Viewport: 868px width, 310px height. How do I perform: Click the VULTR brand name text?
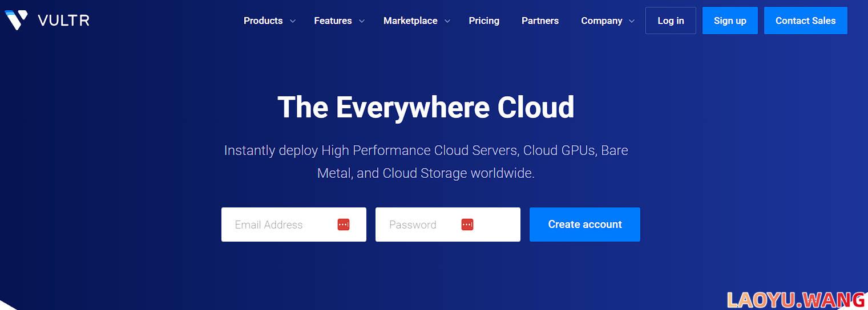tap(63, 21)
